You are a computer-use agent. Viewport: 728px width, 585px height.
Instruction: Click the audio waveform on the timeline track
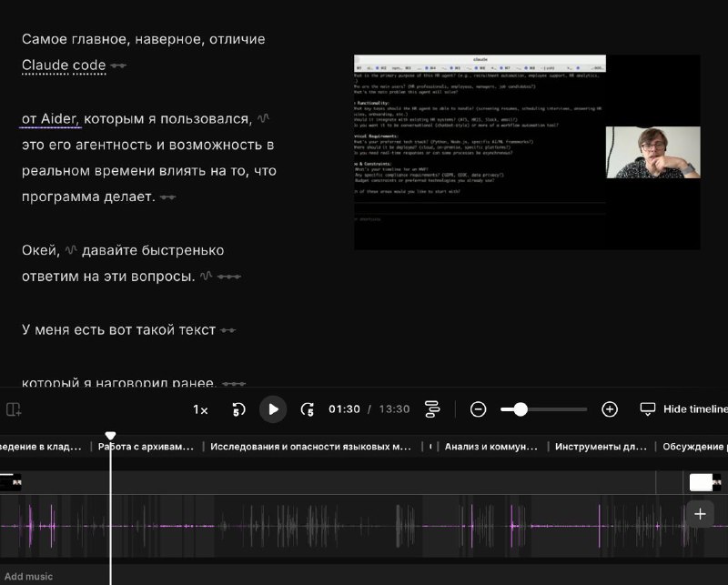point(364,526)
